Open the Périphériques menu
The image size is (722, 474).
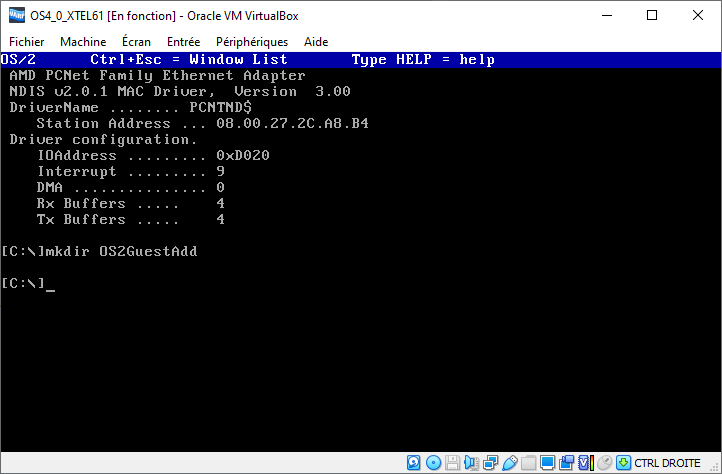pyautogui.click(x=252, y=42)
